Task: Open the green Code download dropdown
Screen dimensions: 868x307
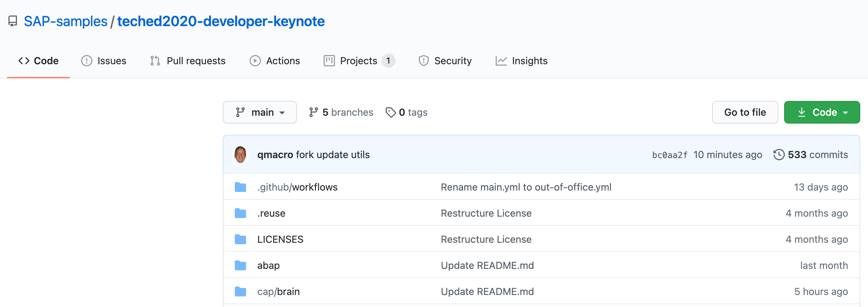Action: 822,112
